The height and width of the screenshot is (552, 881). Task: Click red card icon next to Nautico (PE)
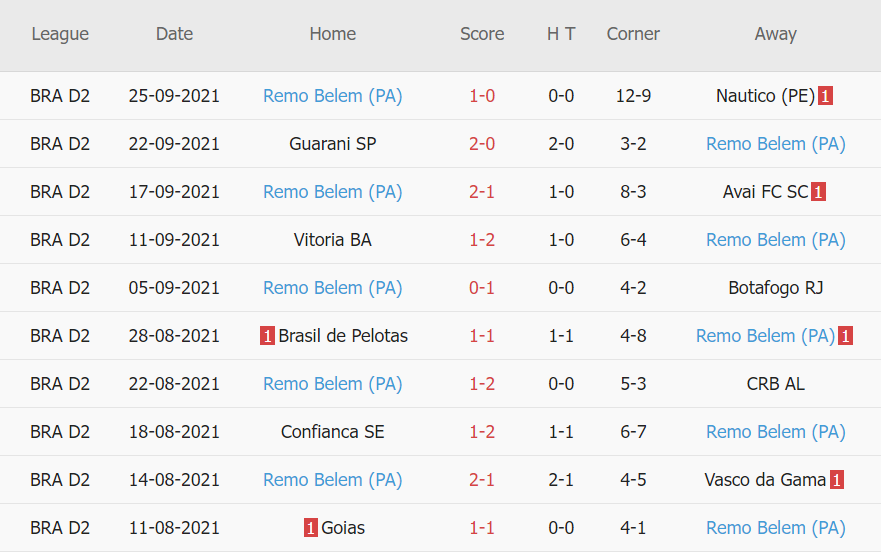pyautogui.click(x=825, y=96)
